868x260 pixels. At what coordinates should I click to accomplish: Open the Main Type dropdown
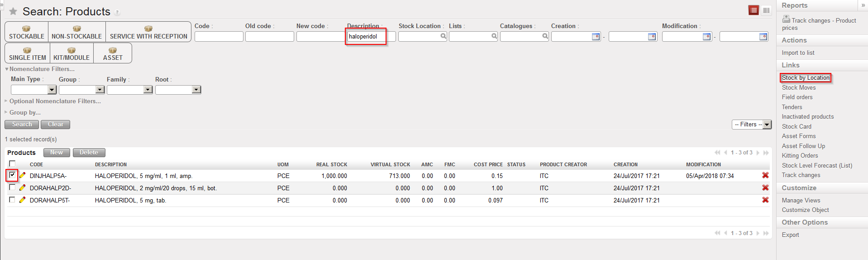pos(52,90)
